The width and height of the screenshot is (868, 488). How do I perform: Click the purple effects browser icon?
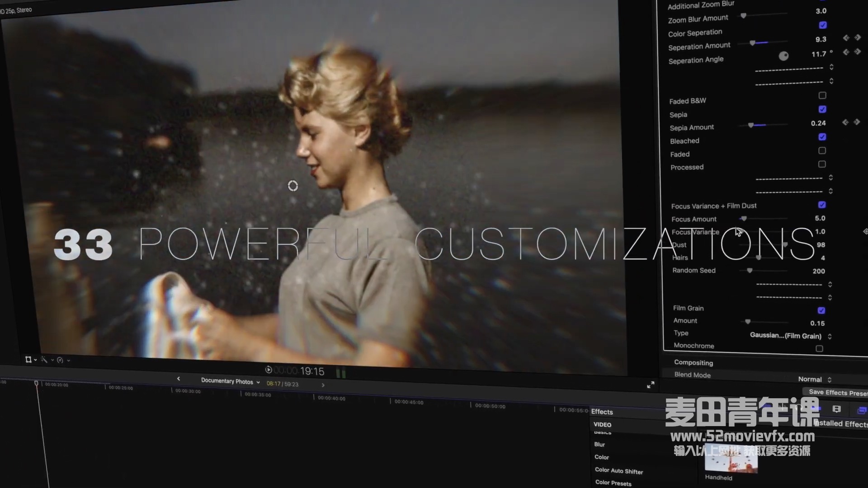tap(862, 410)
